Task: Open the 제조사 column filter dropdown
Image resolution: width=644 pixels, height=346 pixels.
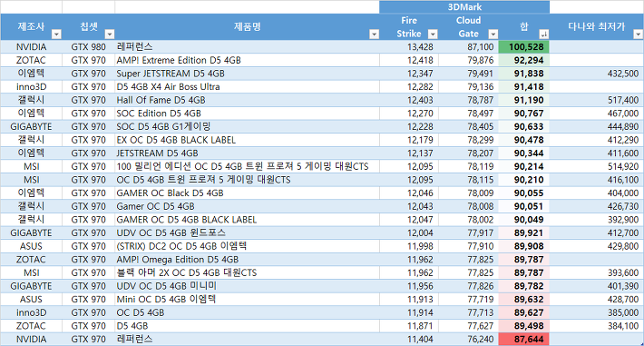Action: 56,35
